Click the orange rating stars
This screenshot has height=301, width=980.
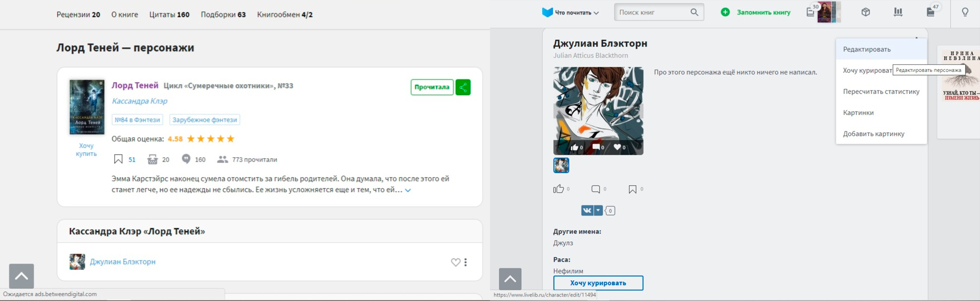tap(211, 139)
